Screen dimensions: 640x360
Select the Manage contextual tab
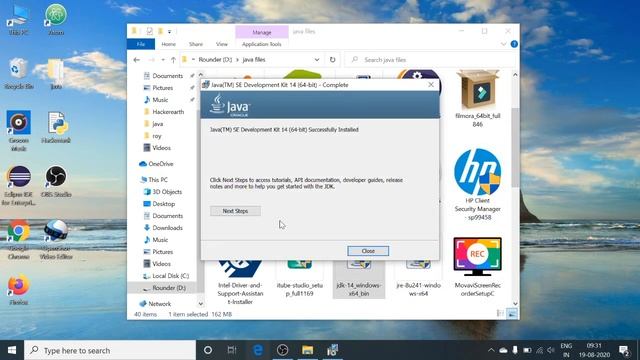262,32
